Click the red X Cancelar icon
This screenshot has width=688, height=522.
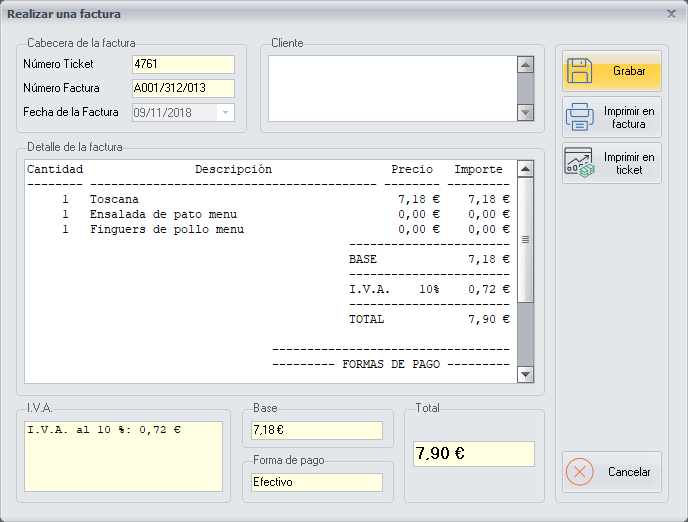coord(581,472)
